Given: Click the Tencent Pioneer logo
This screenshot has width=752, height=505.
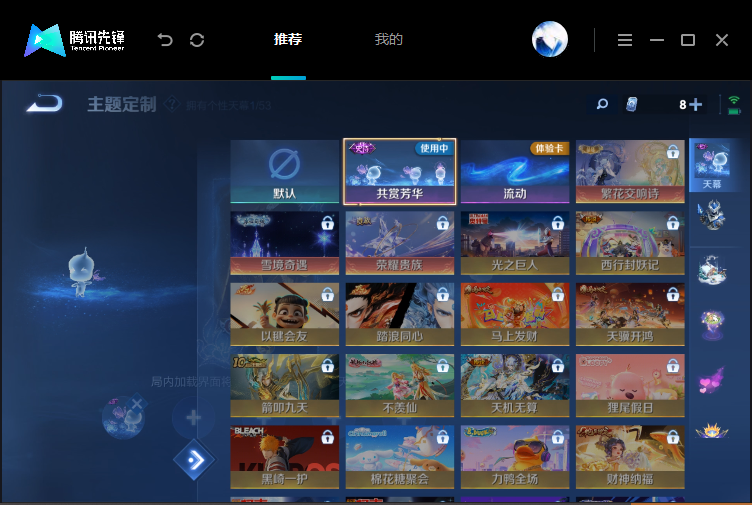Looking at the screenshot, I should pyautogui.click(x=74, y=40).
